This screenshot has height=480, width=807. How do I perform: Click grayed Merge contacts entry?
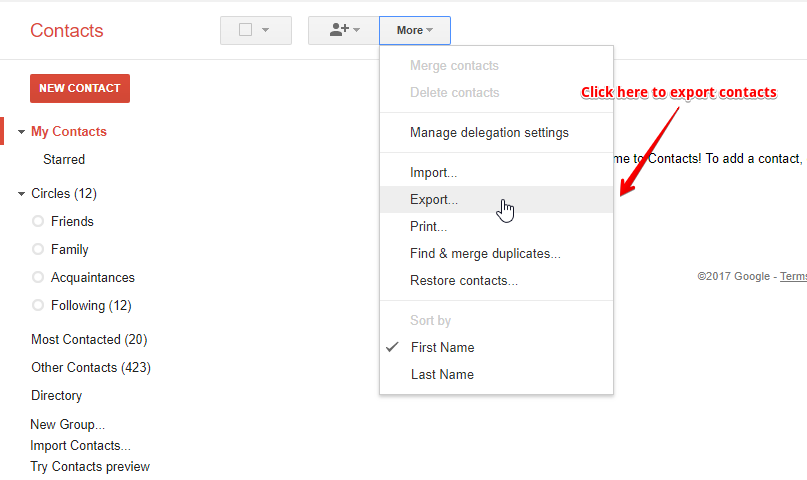pos(496,65)
